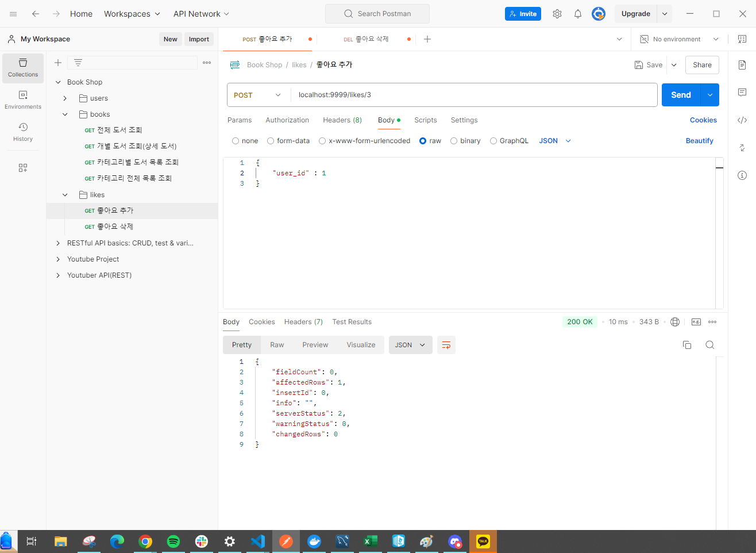Open the No environment selector
756x553 pixels.
tap(679, 39)
